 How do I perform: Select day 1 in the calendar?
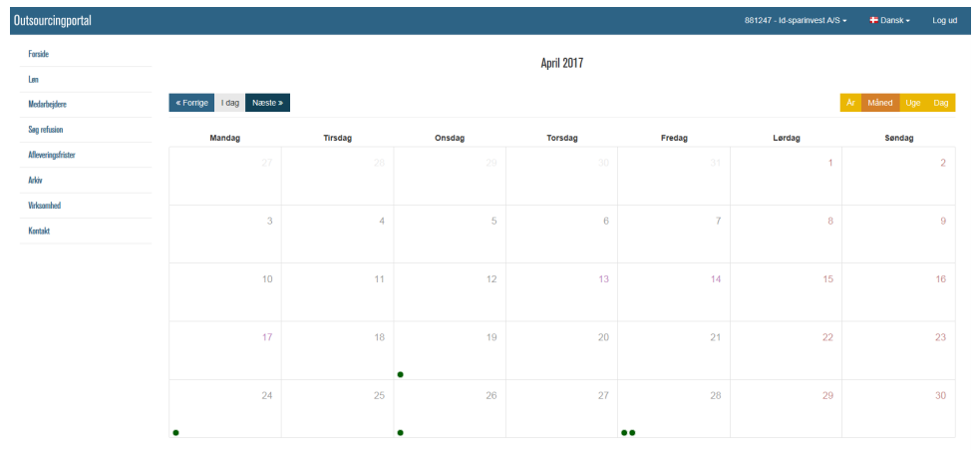830,164
